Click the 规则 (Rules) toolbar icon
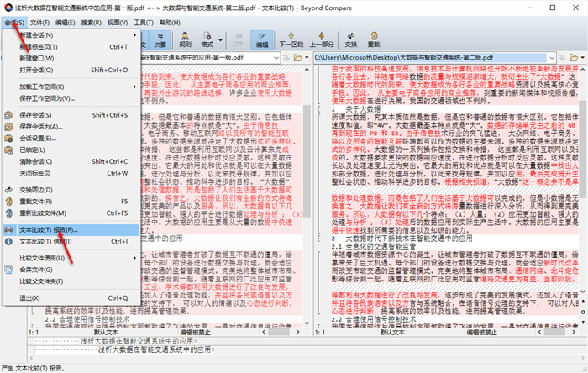The height and width of the screenshot is (373, 588). click(185, 39)
